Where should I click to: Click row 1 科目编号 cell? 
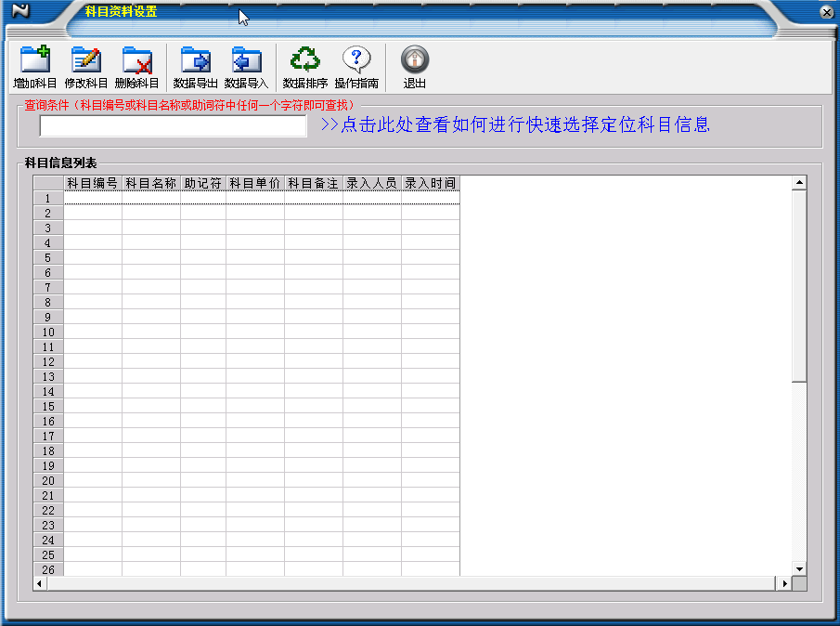pyautogui.click(x=93, y=199)
